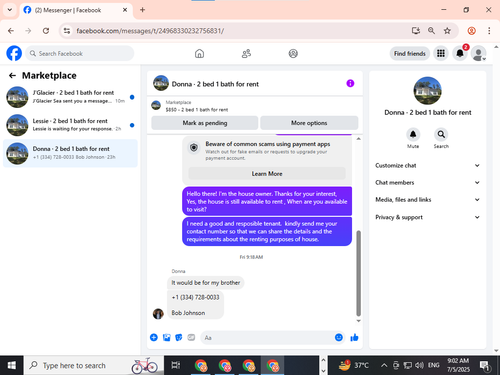Mute the Donna conversation
This screenshot has height=375, width=500.
413,135
